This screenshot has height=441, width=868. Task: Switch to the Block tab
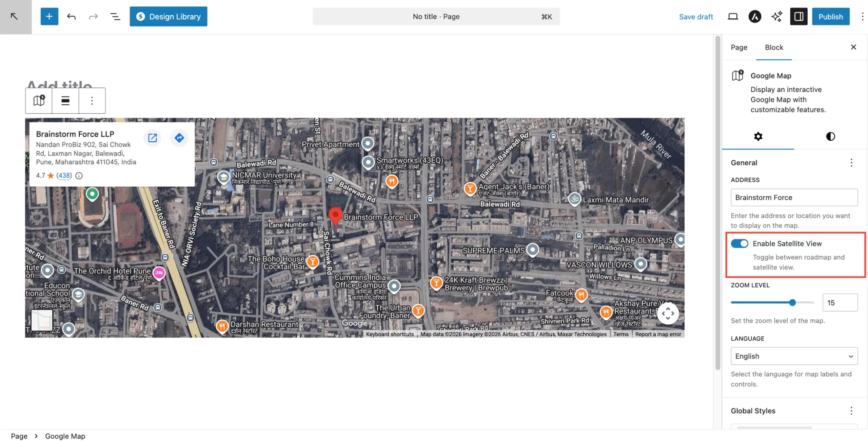pos(774,47)
